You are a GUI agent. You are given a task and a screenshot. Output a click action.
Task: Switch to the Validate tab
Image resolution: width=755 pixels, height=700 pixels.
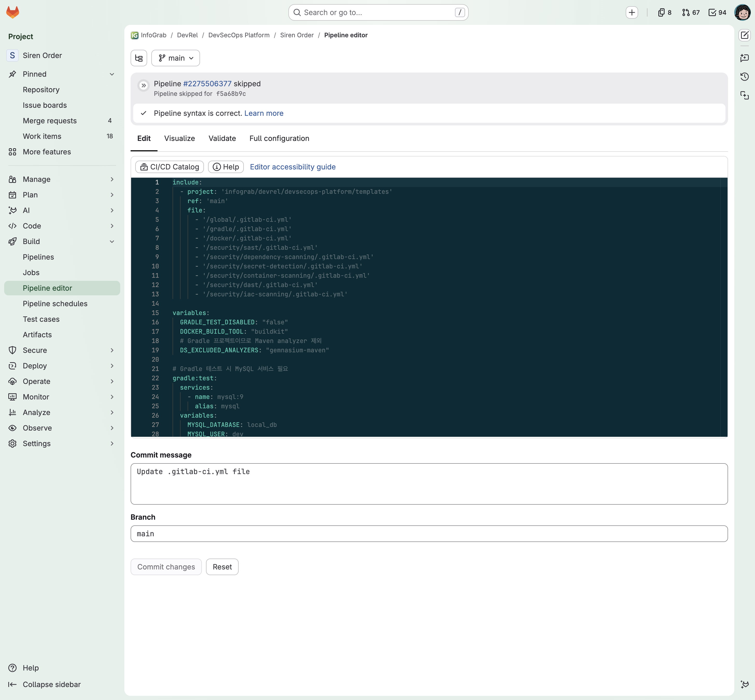[x=222, y=139]
